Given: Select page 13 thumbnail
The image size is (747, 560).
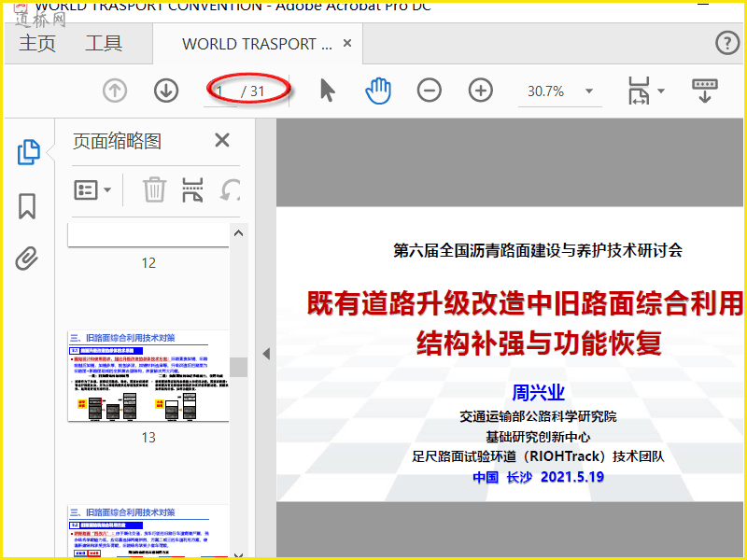Looking at the screenshot, I should 148,376.
